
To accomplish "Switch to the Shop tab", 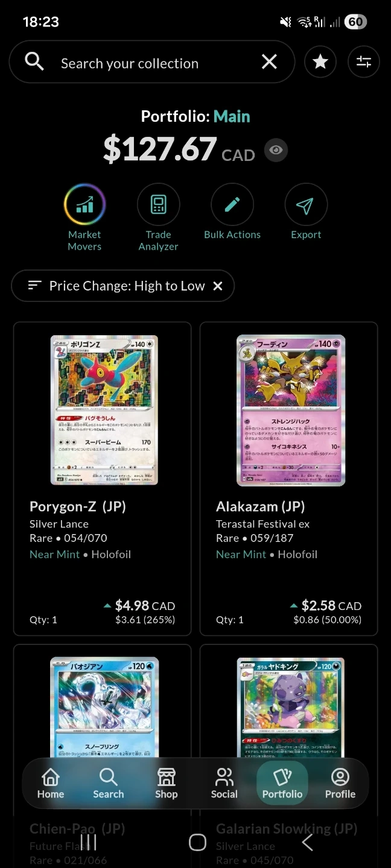I will click(x=167, y=784).
